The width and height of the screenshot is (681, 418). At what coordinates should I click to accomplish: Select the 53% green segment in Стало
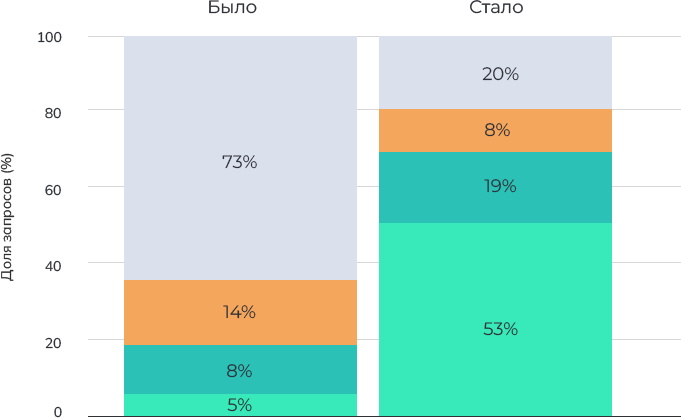(x=495, y=319)
